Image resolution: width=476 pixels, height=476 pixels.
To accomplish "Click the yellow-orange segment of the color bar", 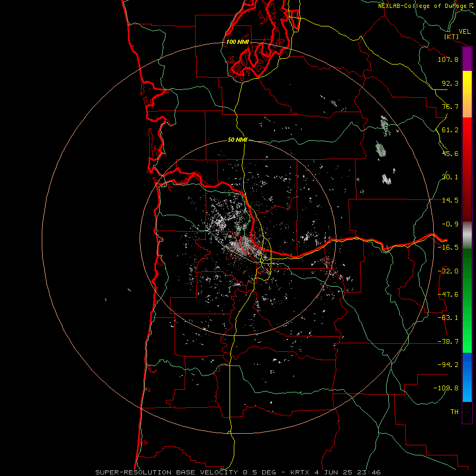I will 467,94.
